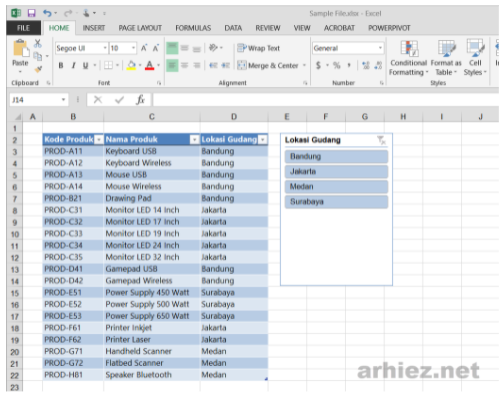This screenshot has width=503, height=397.
Task: Switch to the DATA tab
Action: click(233, 28)
